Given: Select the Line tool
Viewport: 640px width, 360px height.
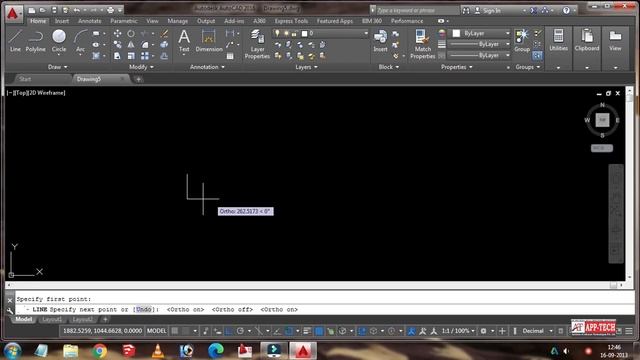Looking at the screenshot, I should pyautogui.click(x=15, y=41).
